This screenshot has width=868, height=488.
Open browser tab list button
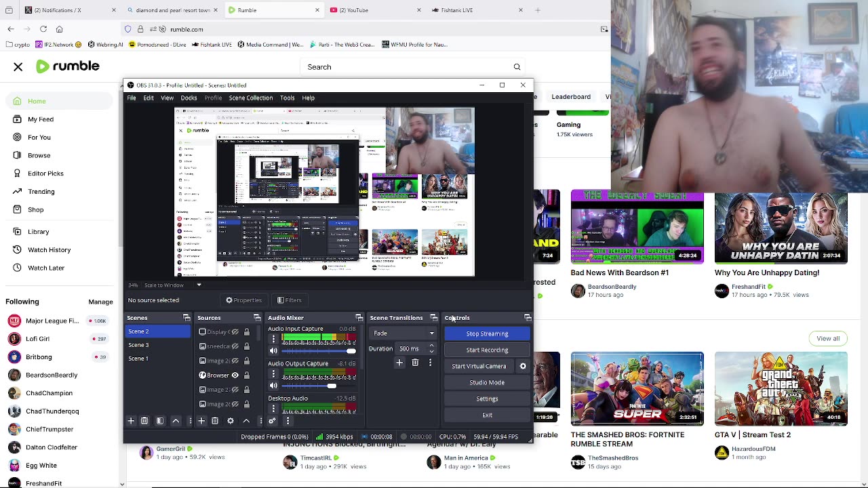[9, 10]
